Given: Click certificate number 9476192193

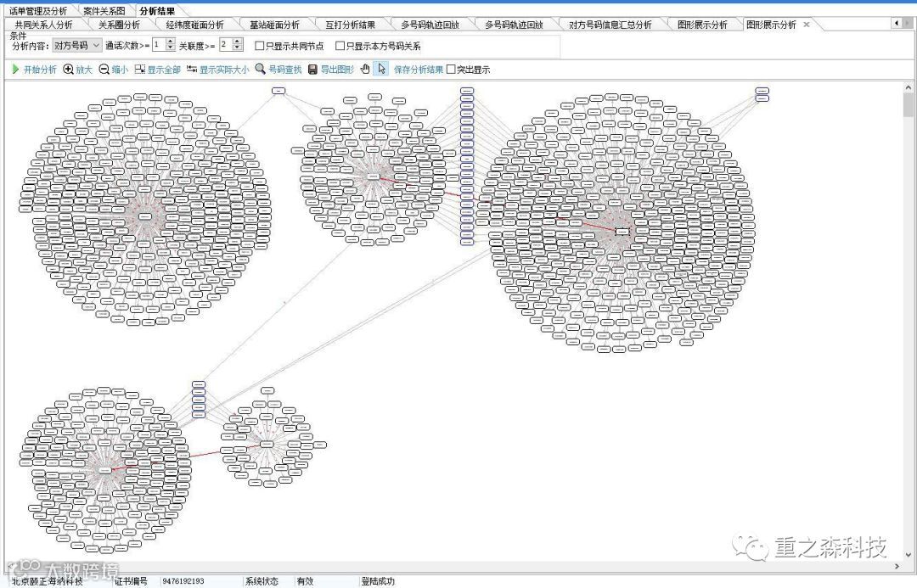Looking at the screenshot, I should 183,581.
